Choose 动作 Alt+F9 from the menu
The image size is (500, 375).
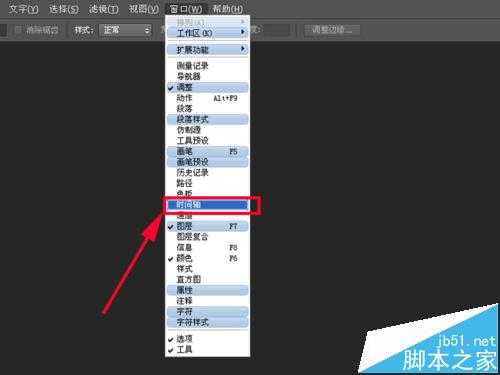tap(207, 98)
